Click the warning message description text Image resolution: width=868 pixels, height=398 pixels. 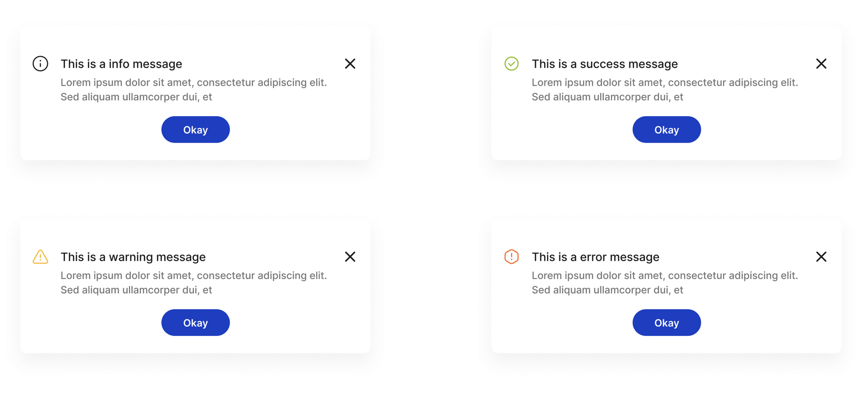(x=194, y=283)
